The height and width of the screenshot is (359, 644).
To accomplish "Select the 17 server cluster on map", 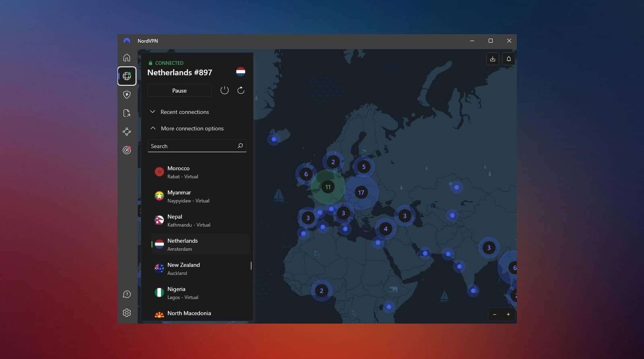I will (x=361, y=192).
